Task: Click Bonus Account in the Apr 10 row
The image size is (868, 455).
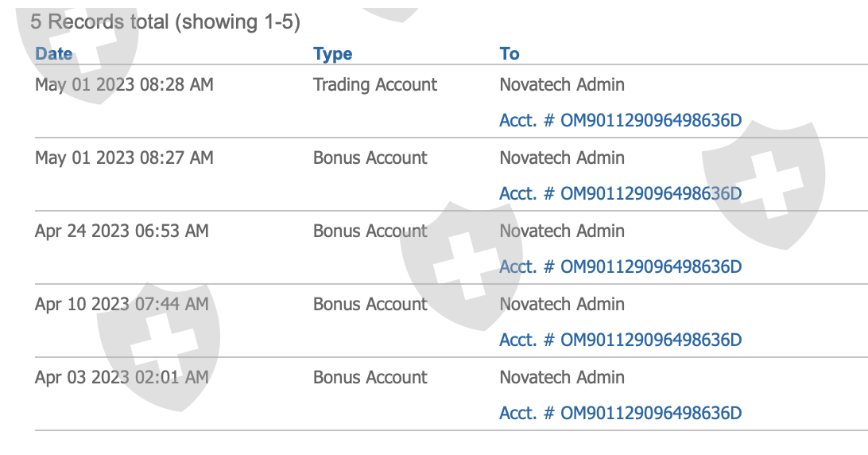Action: (x=370, y=304)
